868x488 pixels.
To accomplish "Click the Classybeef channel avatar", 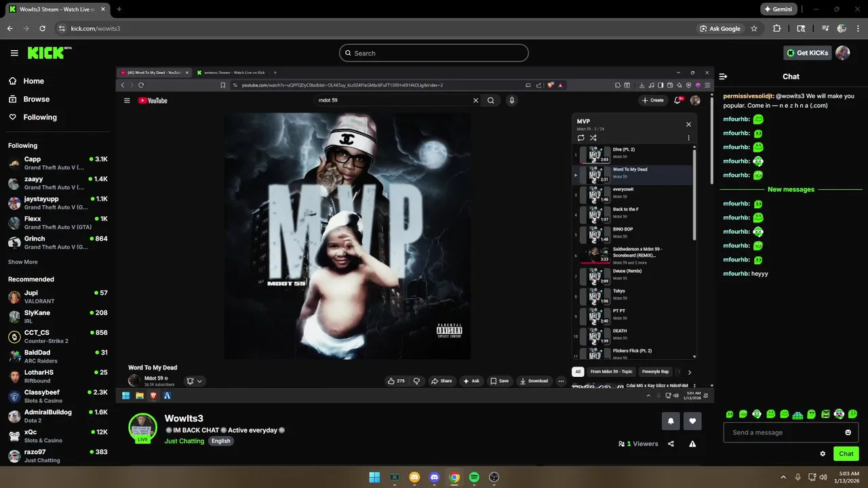I will (x=14, y=396).
